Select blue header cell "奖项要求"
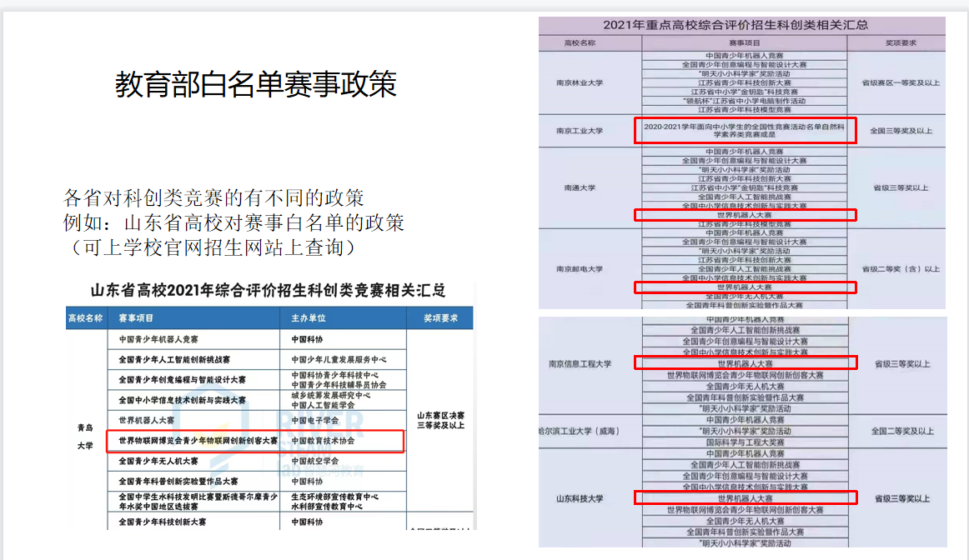 click(x=440, y=318)
